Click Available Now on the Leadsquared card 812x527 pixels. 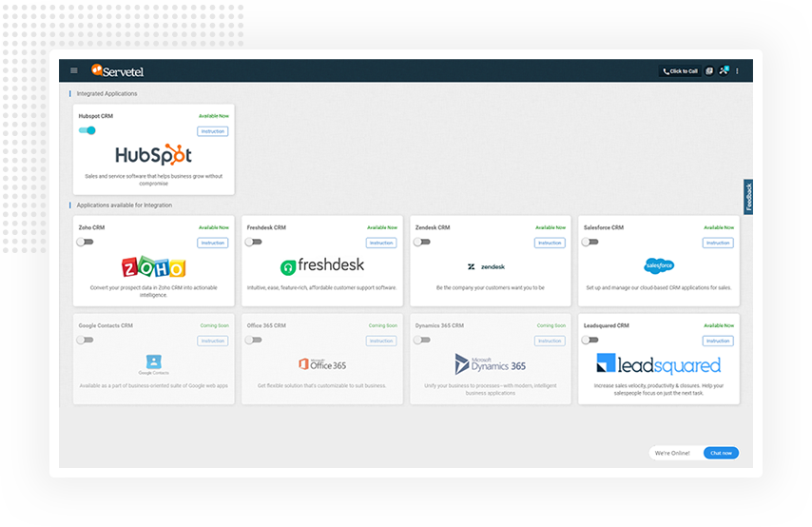pyautogui.click(x=718, y=325)
